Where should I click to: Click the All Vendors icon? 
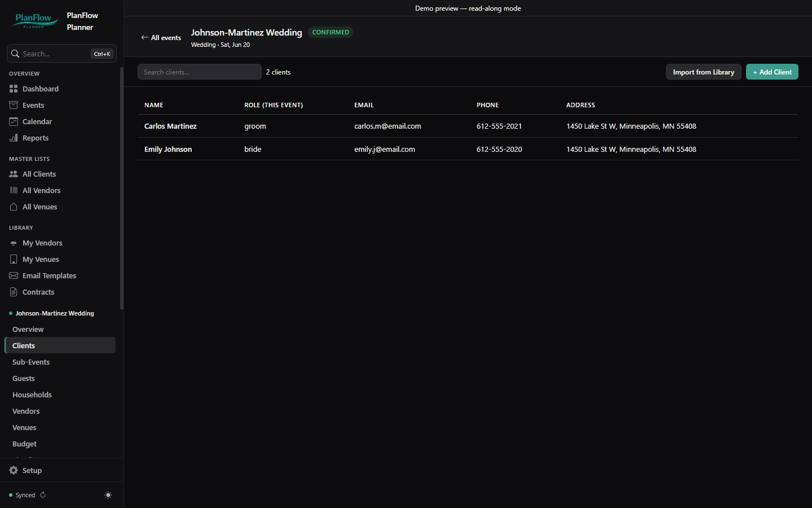click(x=14, y=190)
